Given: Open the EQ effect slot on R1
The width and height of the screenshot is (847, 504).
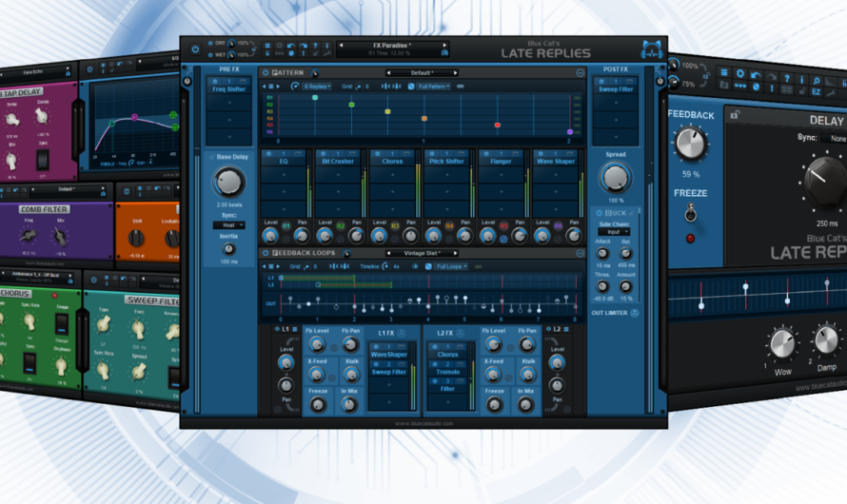Looking at the screenshot, I should (284, 162).
